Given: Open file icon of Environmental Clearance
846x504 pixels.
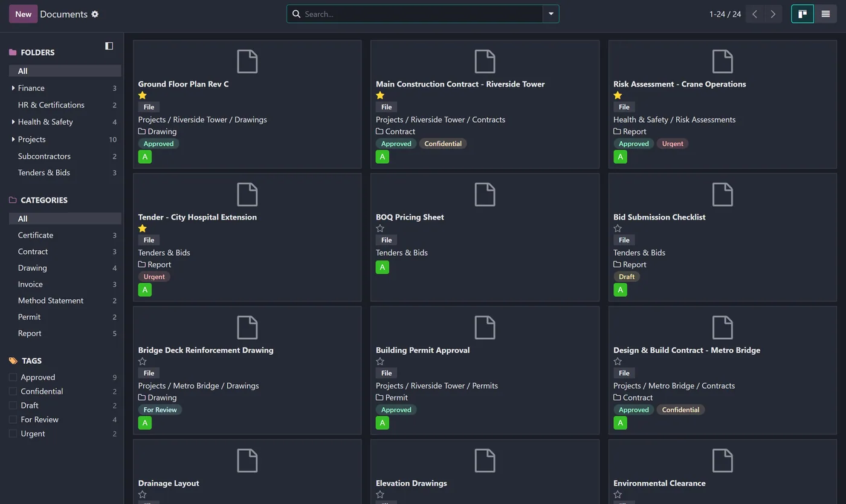Looking at the screenshot, I should pos(722,460).
